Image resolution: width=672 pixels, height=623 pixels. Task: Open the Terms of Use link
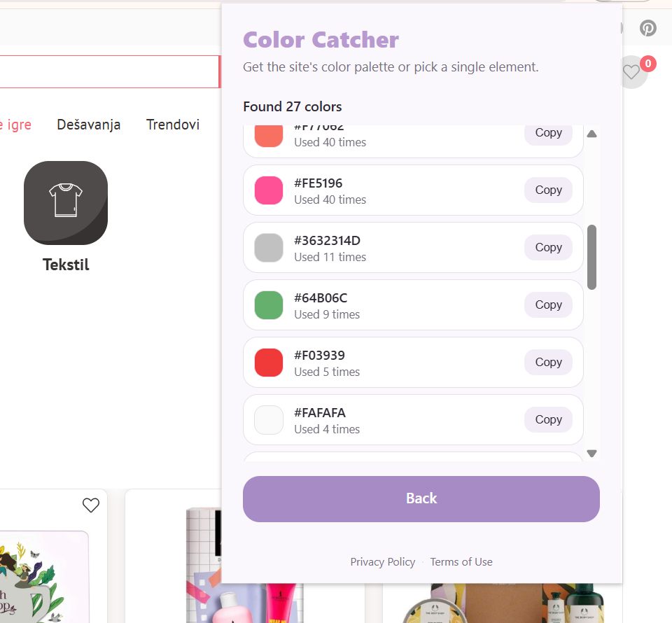point(461,561)
